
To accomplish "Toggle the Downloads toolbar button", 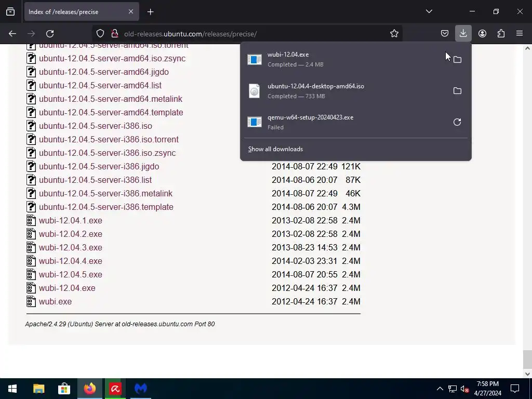I will click(463, 34).
